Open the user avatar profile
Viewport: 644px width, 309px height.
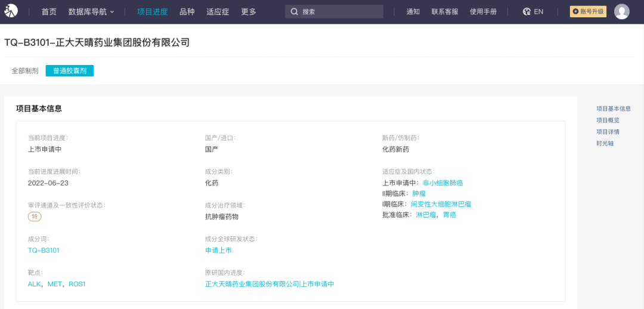[x=621, y=11]
